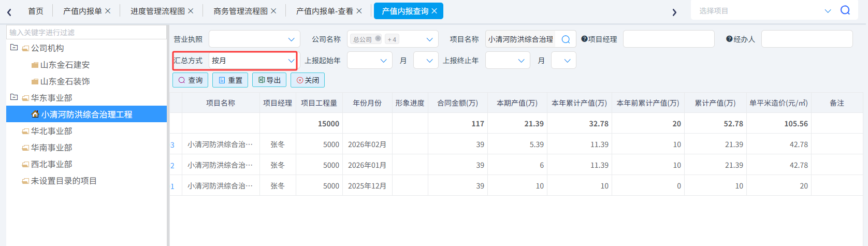The height and width of the screenshot is (246, 868).
Task: Click the 2026年01月 cell
Action: [367, 165]
